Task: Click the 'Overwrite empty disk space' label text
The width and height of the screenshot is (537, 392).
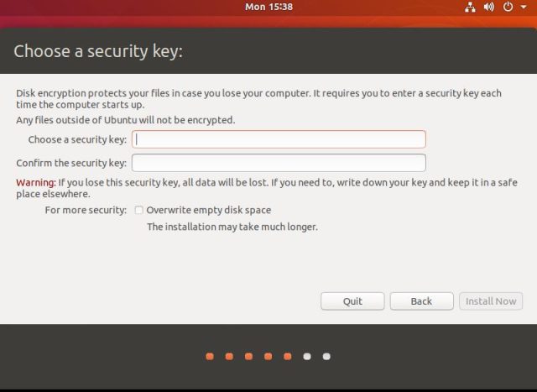Action: coord(208,210)
